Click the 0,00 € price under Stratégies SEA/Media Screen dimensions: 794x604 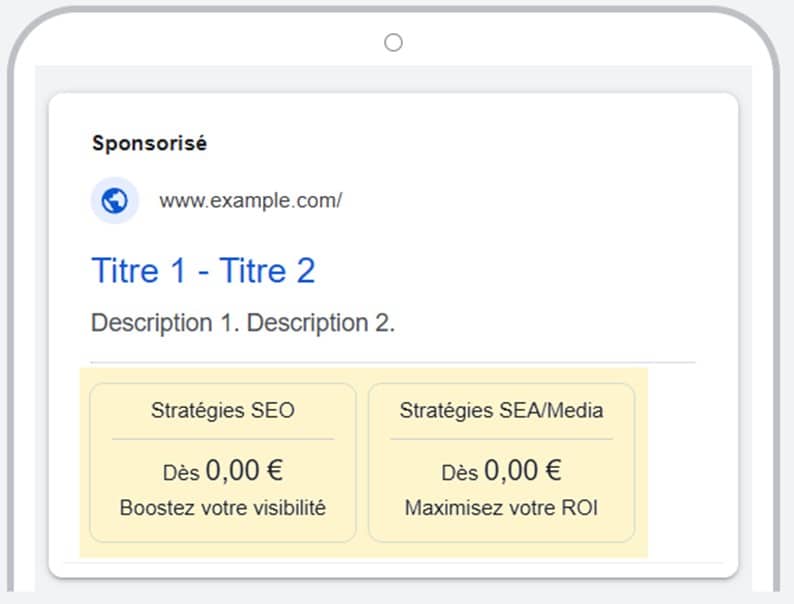point(523,470)
